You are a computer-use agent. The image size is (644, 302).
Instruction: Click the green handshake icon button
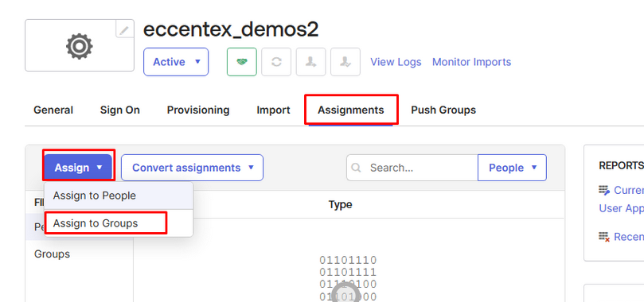tap(242, 62)
